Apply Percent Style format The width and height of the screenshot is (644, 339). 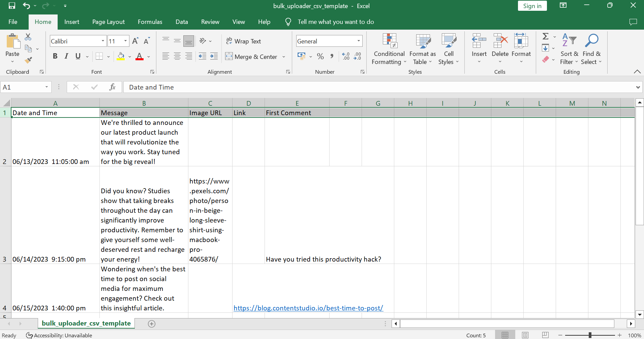[x=320, y=57]
